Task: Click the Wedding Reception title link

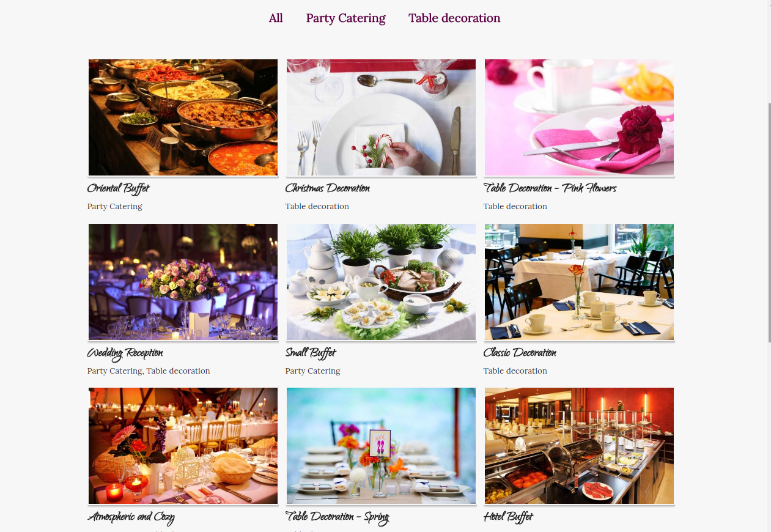Action: pos(125,353)
